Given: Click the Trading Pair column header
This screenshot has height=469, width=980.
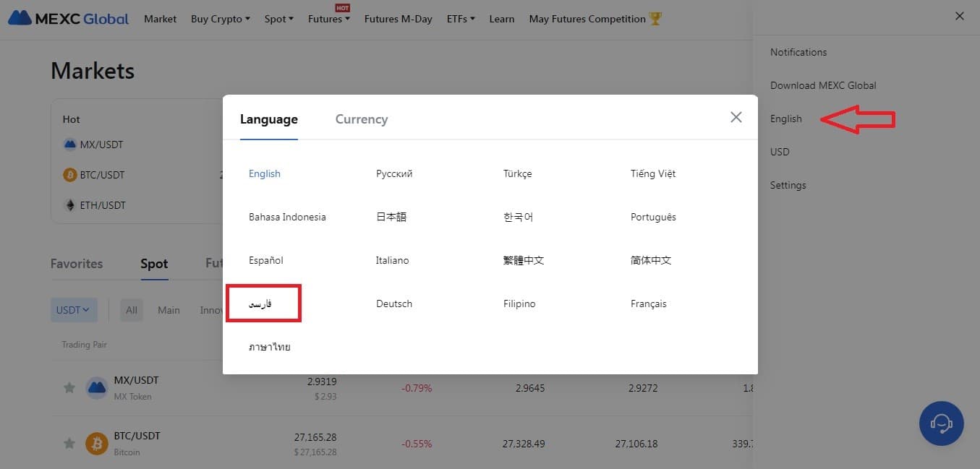Looking at the screenshot, I should [84, 345].
